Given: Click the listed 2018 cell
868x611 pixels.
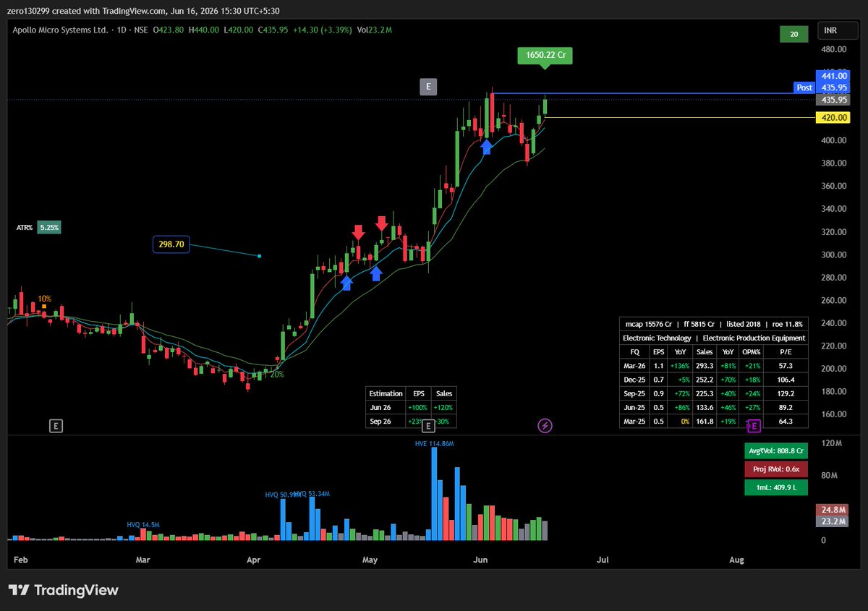Looking at the screenshot, I should coord(743,325).
